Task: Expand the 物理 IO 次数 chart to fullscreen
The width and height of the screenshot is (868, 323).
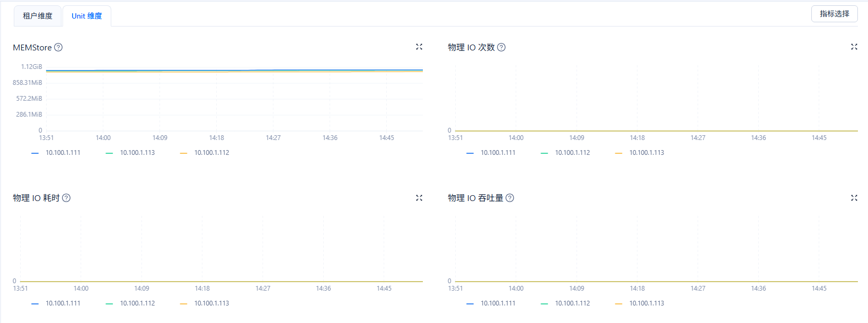Action: tap(854, 47)
